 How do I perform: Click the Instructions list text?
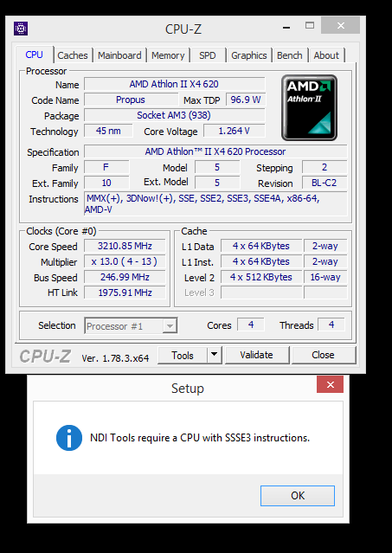pyautogui.click(x=215, y=204)
